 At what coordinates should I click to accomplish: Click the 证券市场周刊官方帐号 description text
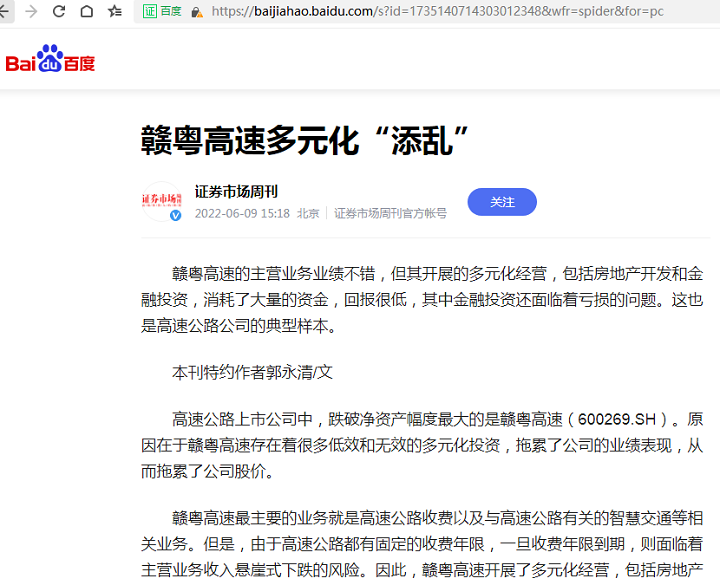390,213
